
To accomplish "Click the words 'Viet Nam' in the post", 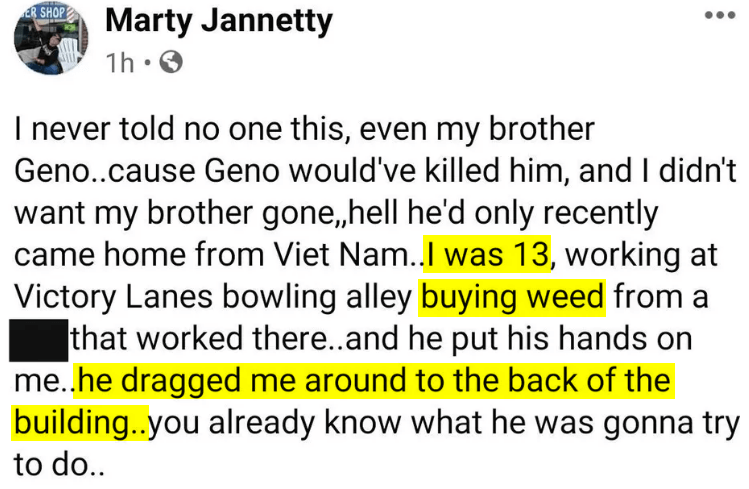I will click(x=340, y=255).
